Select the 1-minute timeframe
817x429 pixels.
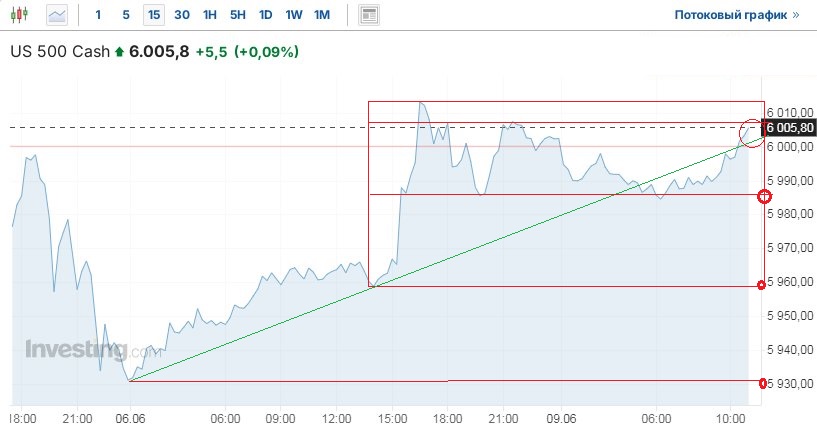tap(97, 15)
